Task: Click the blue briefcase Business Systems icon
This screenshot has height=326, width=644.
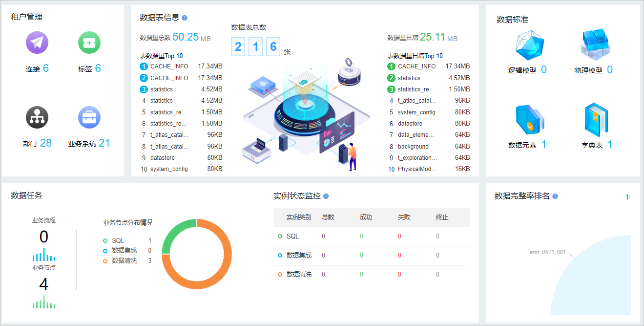Action: pos(89,117)
